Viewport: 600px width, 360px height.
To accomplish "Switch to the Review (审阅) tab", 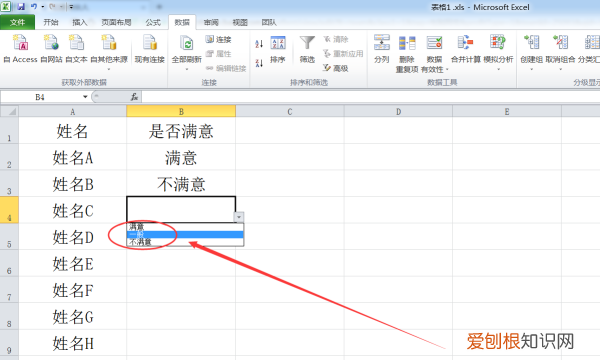I will point(211,23).
